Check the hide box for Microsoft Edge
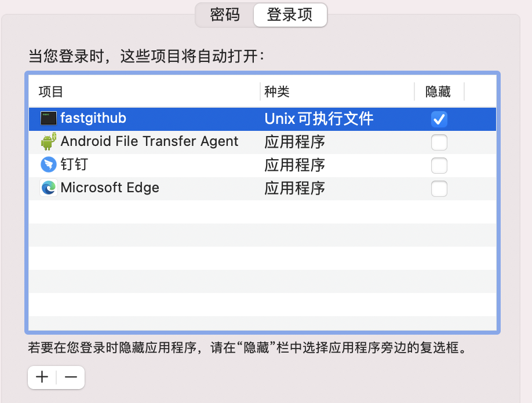The height and width of the screenshot is (403, 532). click(439, 189)
